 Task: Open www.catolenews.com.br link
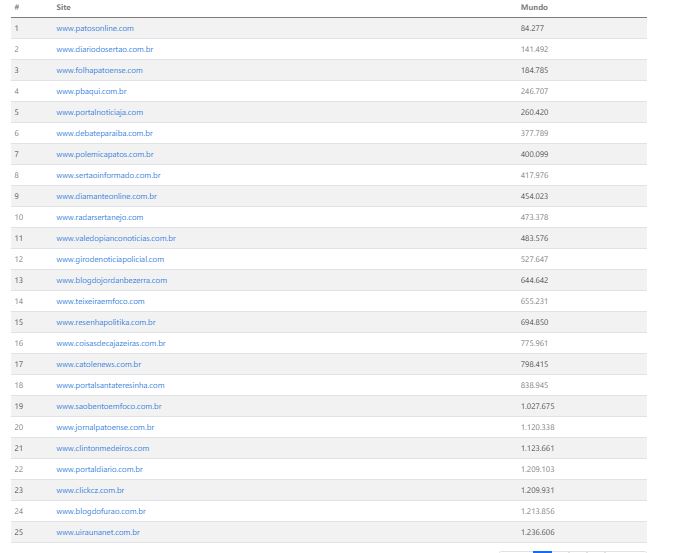99,364
